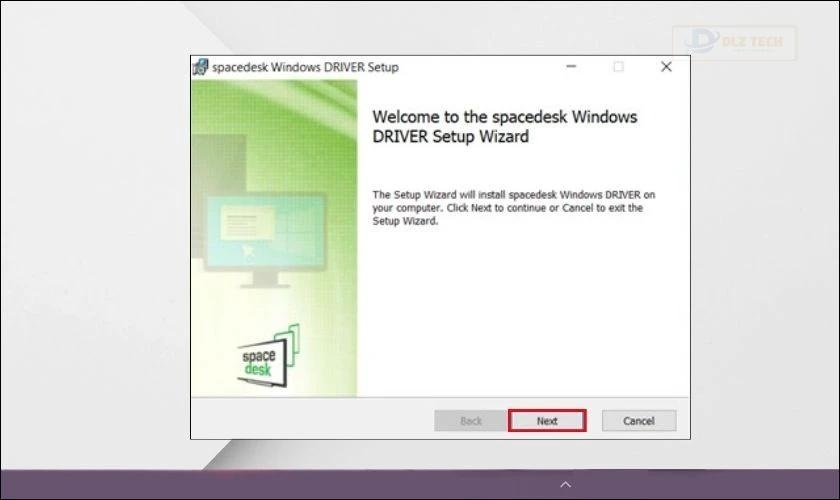
Task: Click the disabled Back button
Action: pos(471,421)
